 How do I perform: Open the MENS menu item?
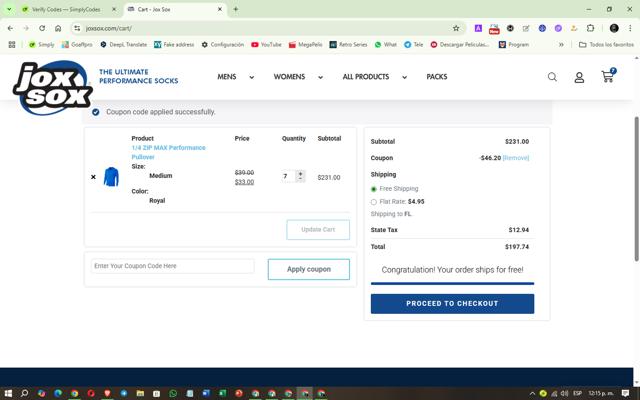[227, 77]
